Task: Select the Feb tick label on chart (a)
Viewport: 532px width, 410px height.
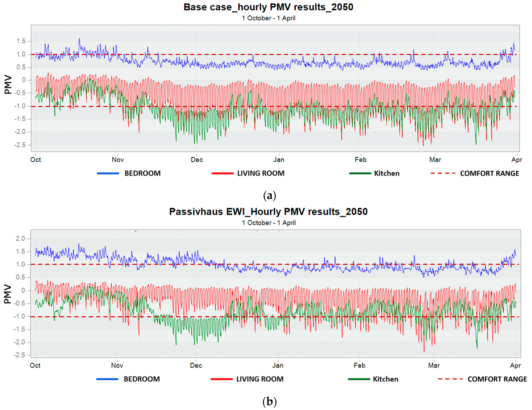Action: coord(360,160)
